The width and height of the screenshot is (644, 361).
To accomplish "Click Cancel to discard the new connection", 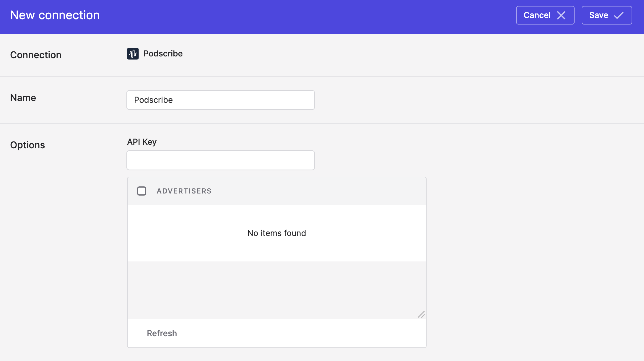I will click(x=545, y=15).
